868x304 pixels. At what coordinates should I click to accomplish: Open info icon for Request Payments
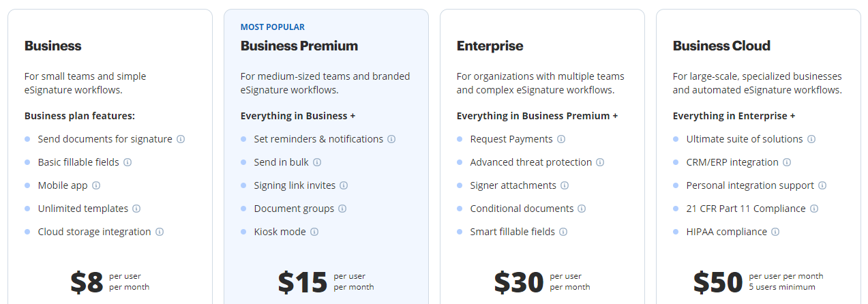coord(561,139)
